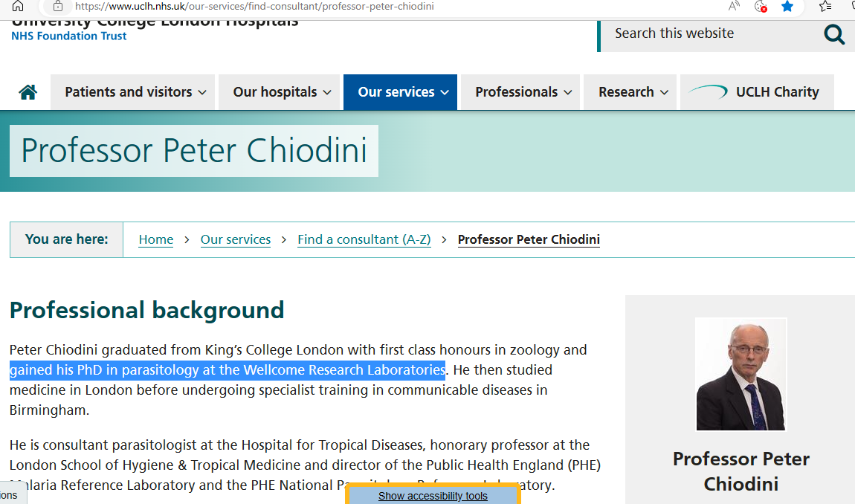The image size is (855, 504).
Task: Click the cookie/tracking blocked icon
Action: coord(760,6)
